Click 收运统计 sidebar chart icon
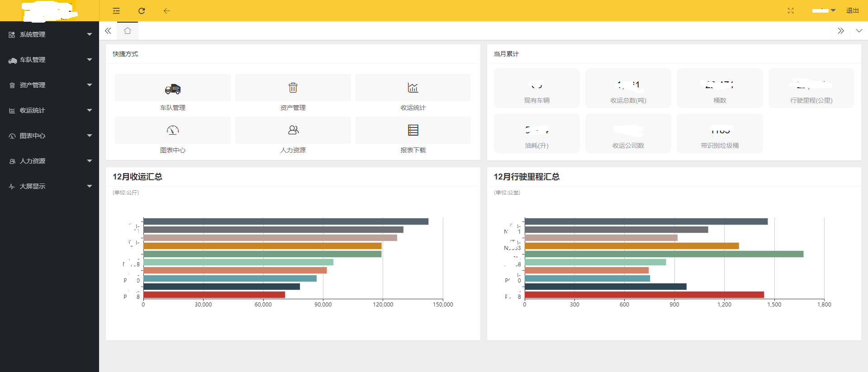Image resolution: width=868 pixels, height=372 pixels. point(12,111)
